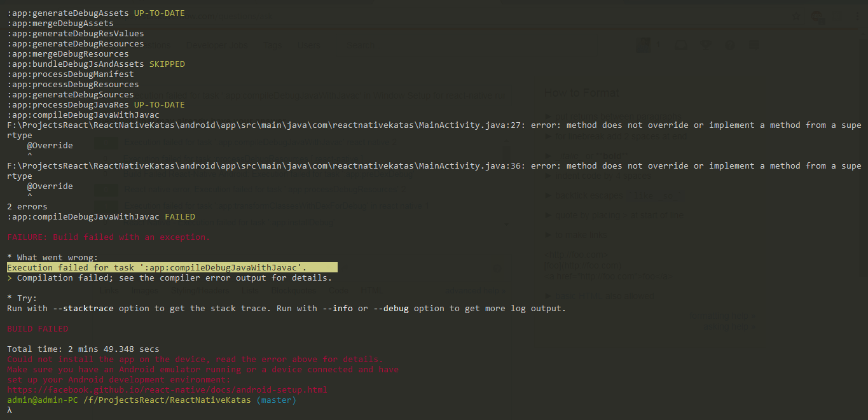Click 'set up your Android development environment:' line
Screen dimensions: 868x420
tap(119, 380)
